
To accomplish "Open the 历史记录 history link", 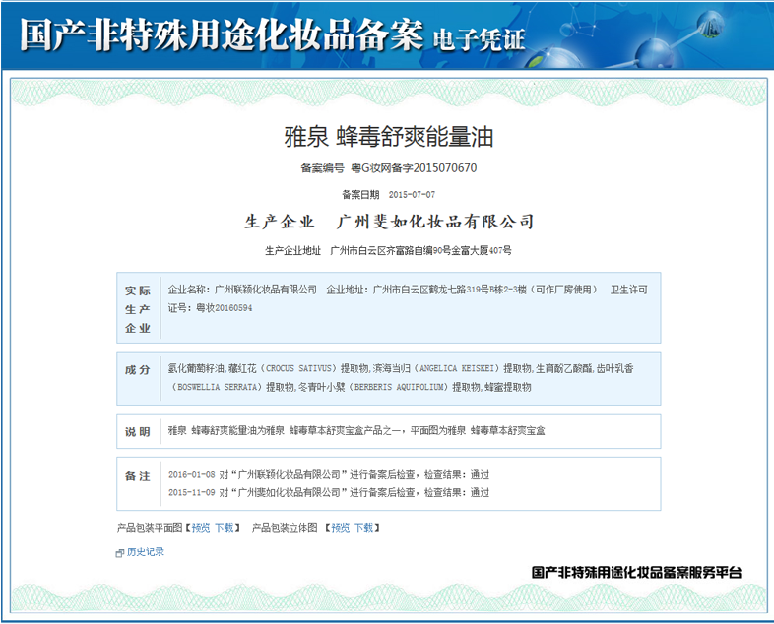I will 145,552.
